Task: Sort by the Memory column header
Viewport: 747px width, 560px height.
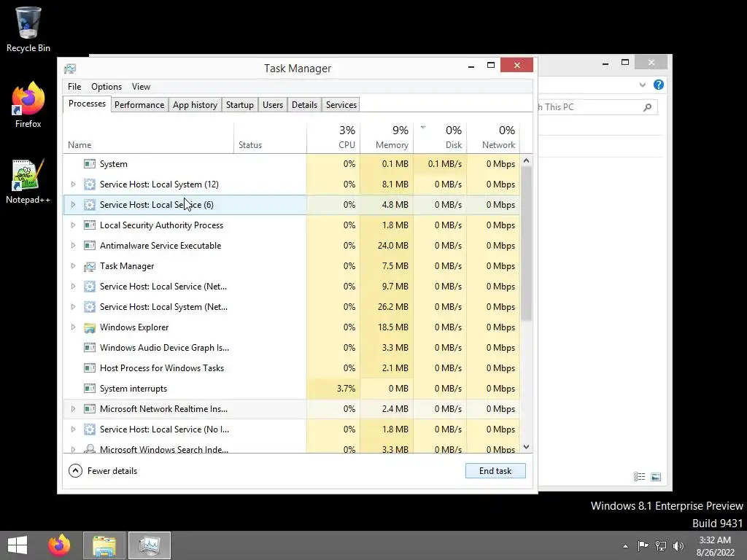Action: pyautogui.click(x=387, y=138)
